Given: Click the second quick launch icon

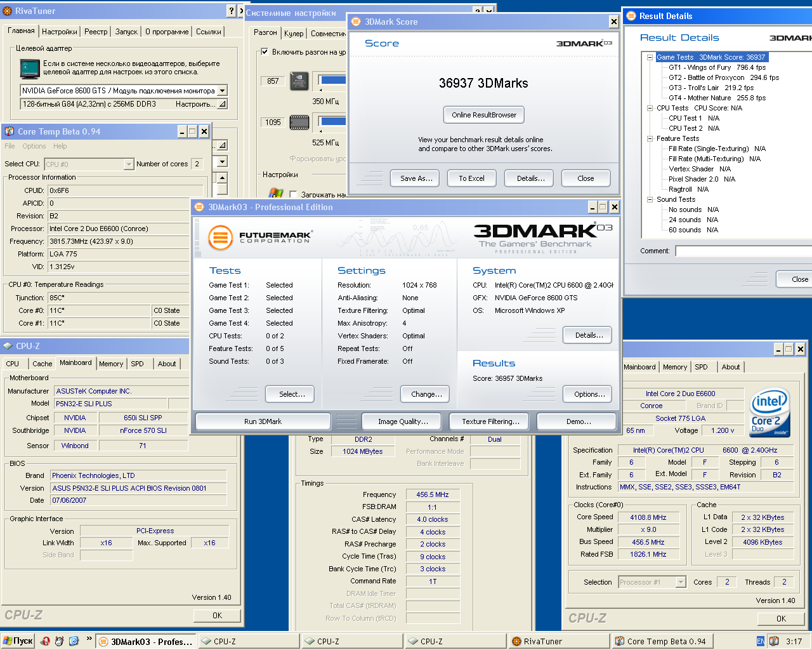Looking at the screenshot, I should coord(60,641).
